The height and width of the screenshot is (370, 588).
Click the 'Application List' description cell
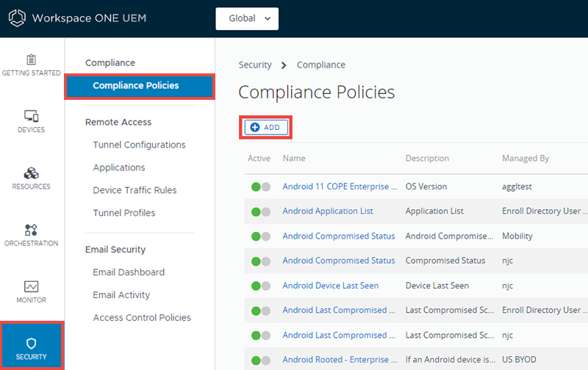(x=434, y=211)
